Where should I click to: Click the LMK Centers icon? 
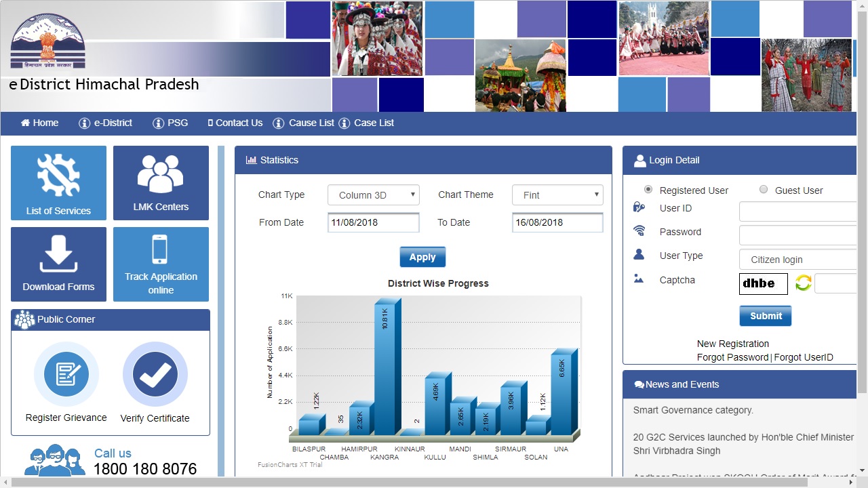161,183
